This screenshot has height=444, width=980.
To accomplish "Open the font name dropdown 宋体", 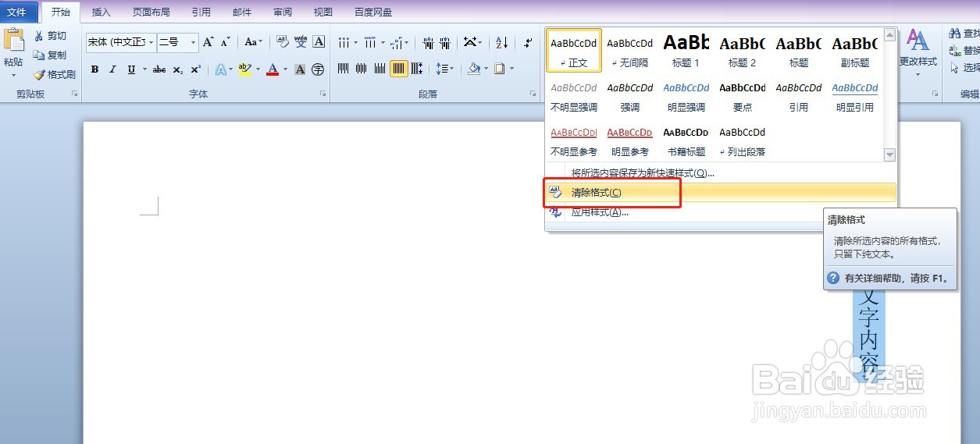I will pos(151,42).
